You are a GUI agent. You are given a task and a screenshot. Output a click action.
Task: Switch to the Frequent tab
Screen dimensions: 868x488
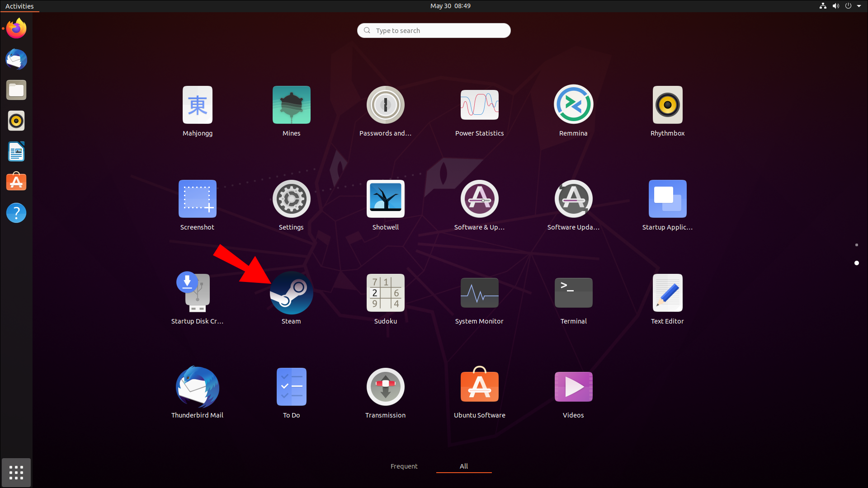pyautogui.click(x=404, y=466)
